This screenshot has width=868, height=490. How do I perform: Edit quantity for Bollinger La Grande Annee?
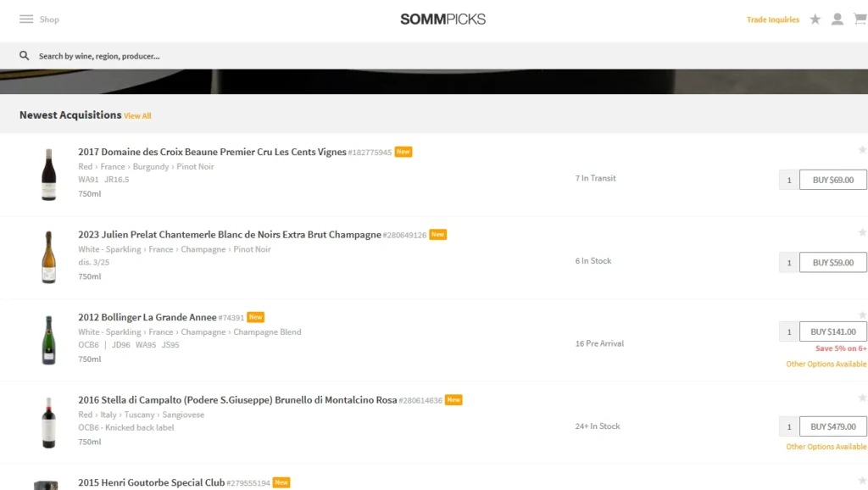(789, 331)
